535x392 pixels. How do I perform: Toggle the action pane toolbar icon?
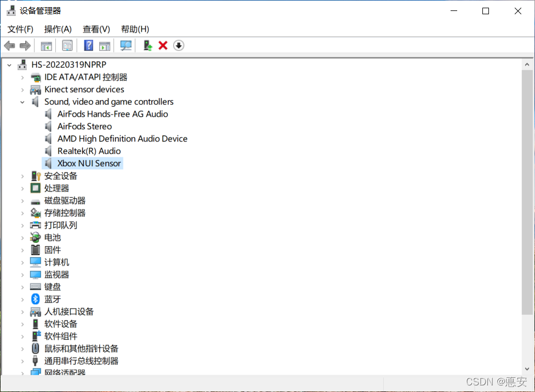coord(104,46)
